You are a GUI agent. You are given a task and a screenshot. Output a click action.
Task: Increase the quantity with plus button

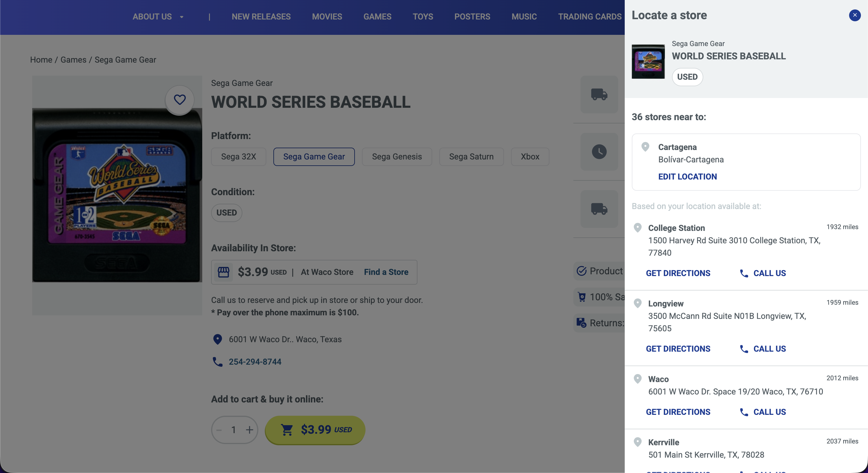tap(249, 430)
